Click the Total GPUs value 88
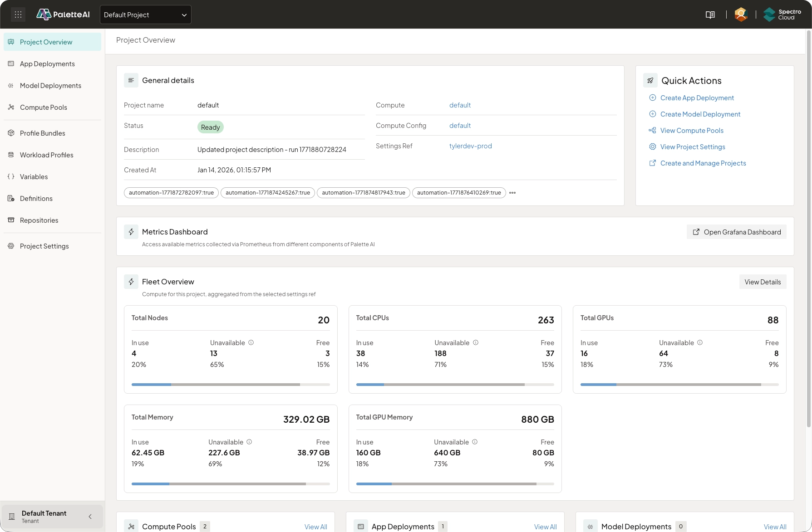The width and height of the screenshot is (812, 532). coord(773,320)
